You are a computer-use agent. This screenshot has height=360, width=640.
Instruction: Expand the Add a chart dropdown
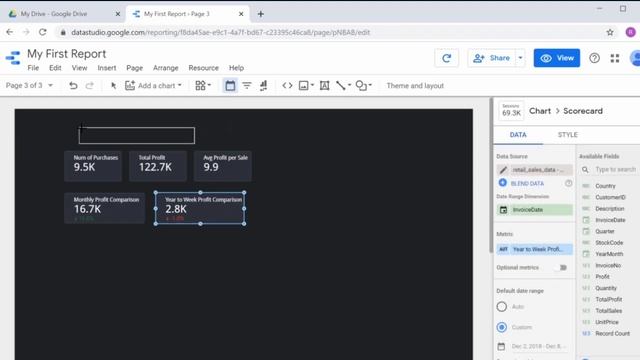click(x=180, y=85)
